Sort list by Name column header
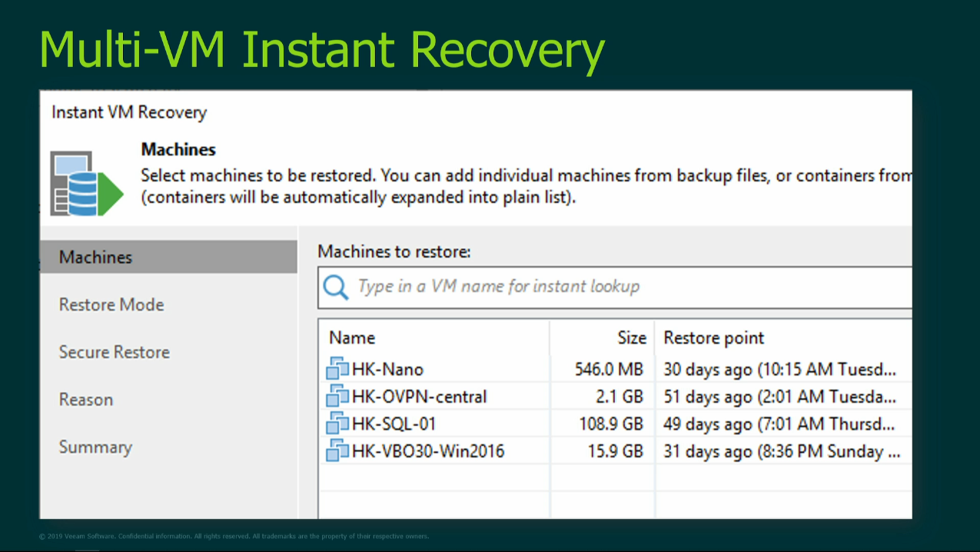 [352, 338]
